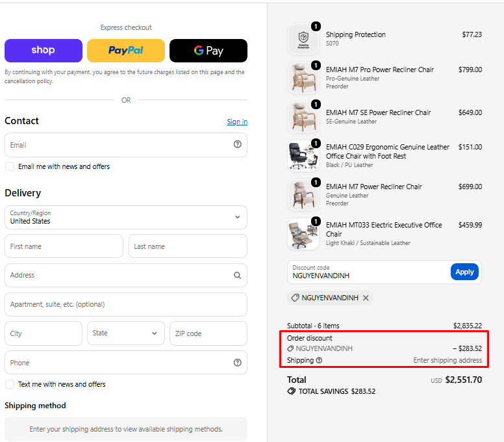The height and width of the screenshot is (442, 504).
Task: Open the Country/Region dropdown
Action: click(126, 218)
